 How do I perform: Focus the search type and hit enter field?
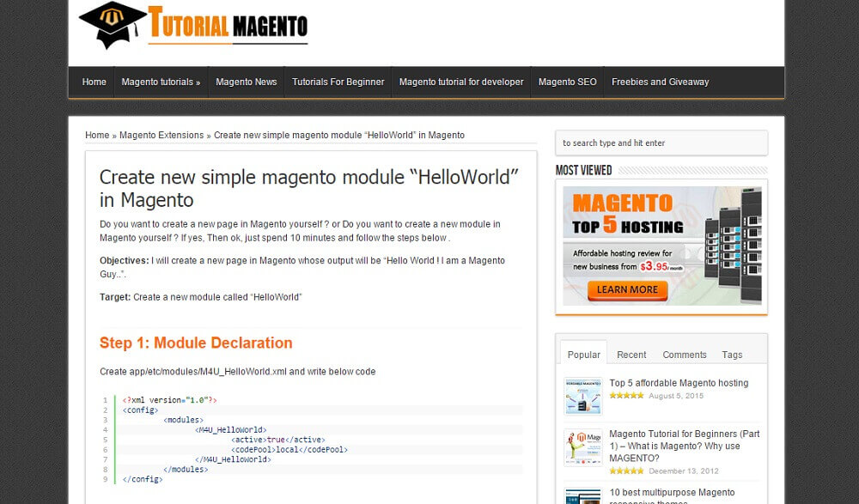coord(661,143)
